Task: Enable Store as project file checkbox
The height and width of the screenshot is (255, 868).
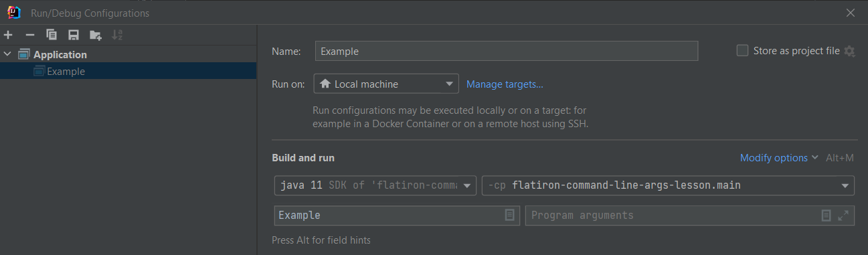Action: pos(742,51)
